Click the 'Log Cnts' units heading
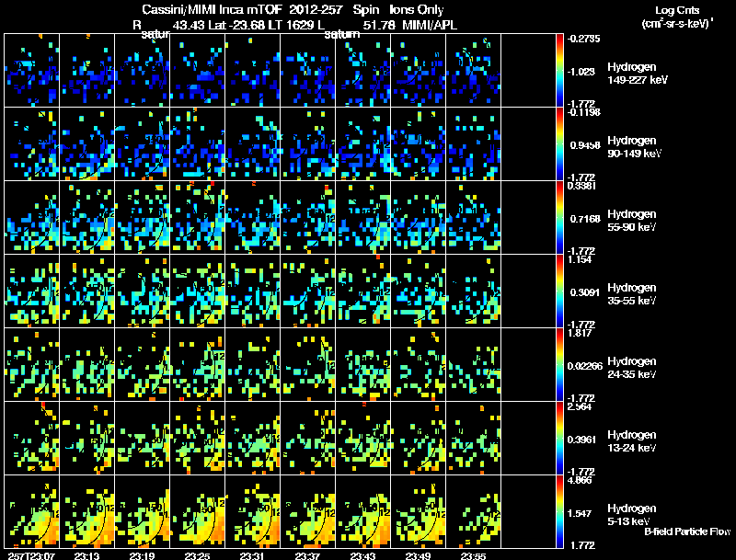 677,10
